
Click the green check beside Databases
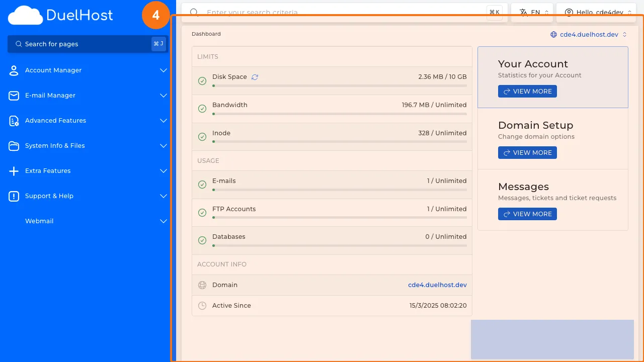tap(202, 240)
